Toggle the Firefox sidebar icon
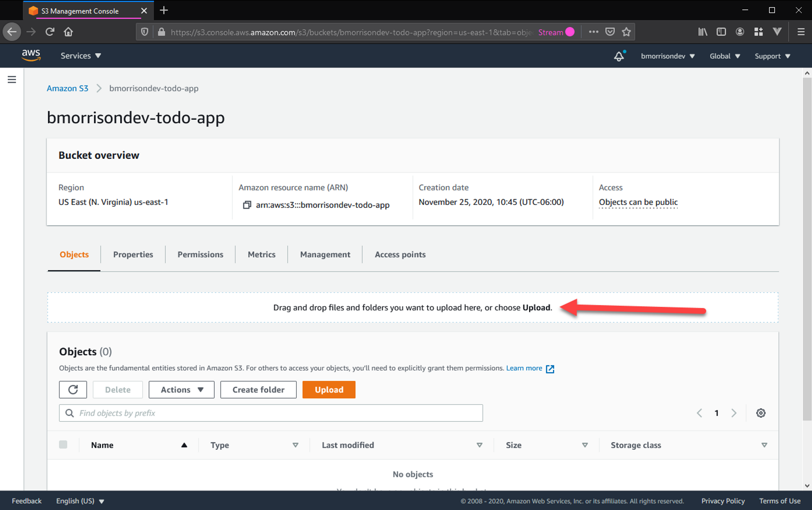The height and width of the screenshot is (510, 812). pyautogui.click(x=721, y=32)
